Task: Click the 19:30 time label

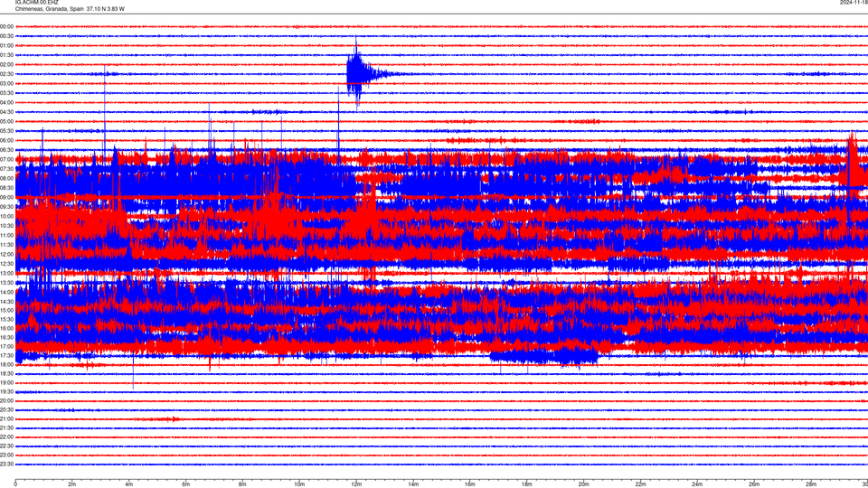Action: coord(6,391)
